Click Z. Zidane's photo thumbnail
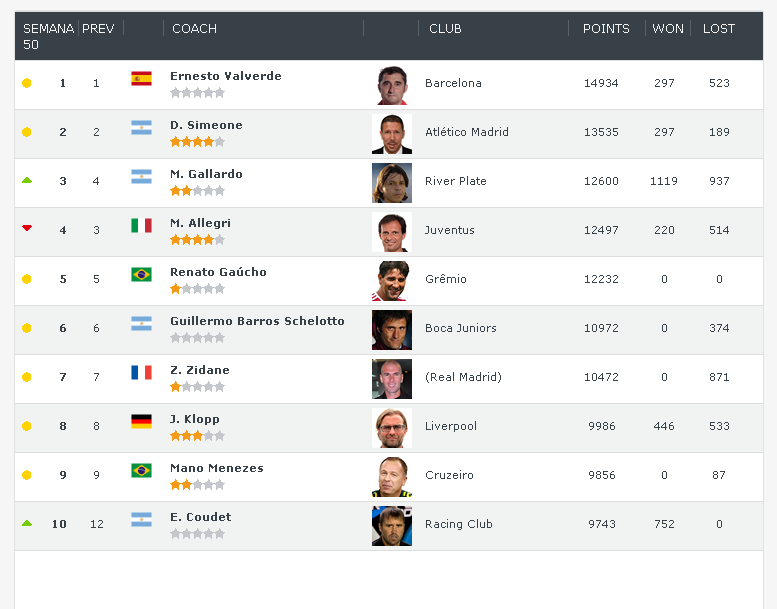Image resolution: width=777 pixels, height=609 pixels. [x=391, y=379]
